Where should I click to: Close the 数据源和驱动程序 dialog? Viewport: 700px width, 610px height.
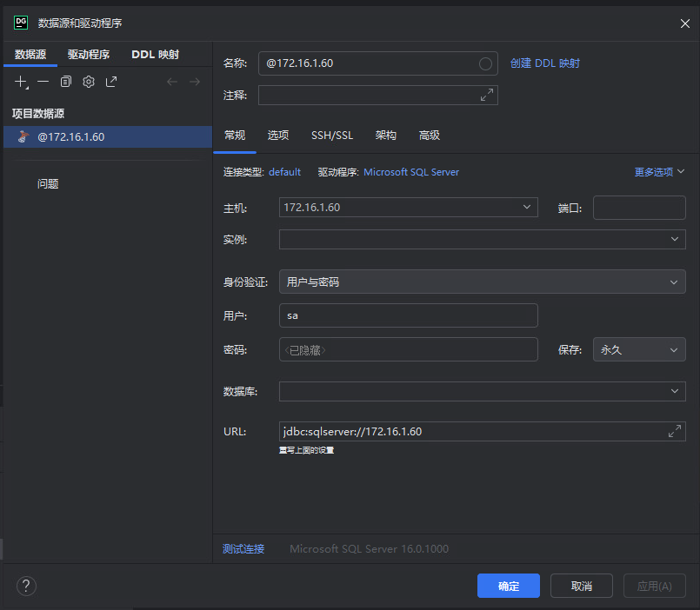(685, 23)
